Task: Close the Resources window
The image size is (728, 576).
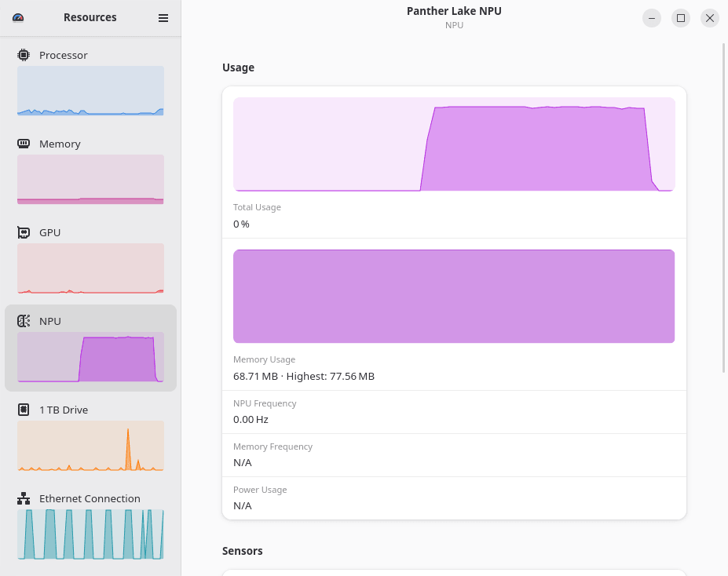Action: click(710, 18)
